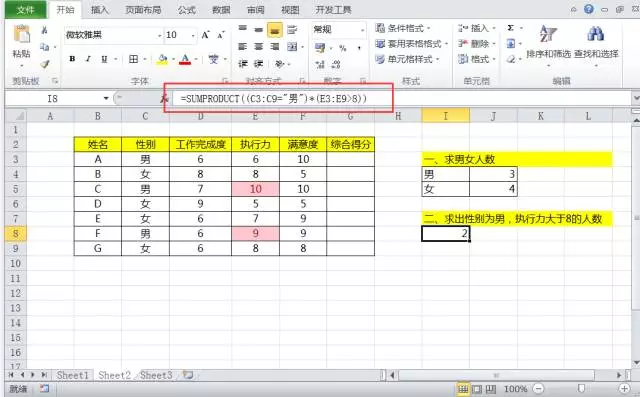Viewport: 640px width, 397px height.
Task: Open the font size 10 dropdown
Action: pos(193,35)
